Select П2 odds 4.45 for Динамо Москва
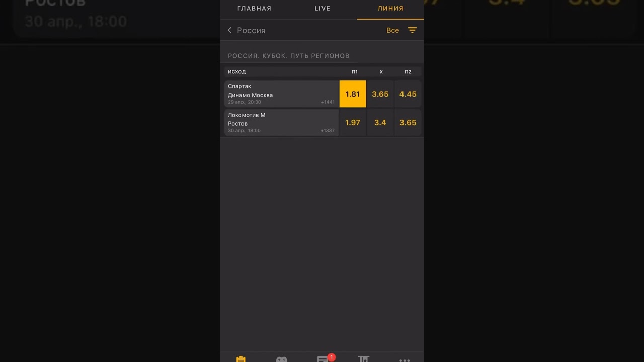This screenshot has width=644, height=362. click(408, 94)
